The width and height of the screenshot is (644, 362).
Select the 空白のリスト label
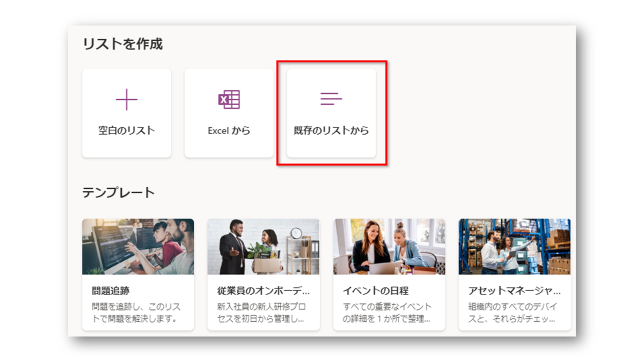click(x=127, y=130)
